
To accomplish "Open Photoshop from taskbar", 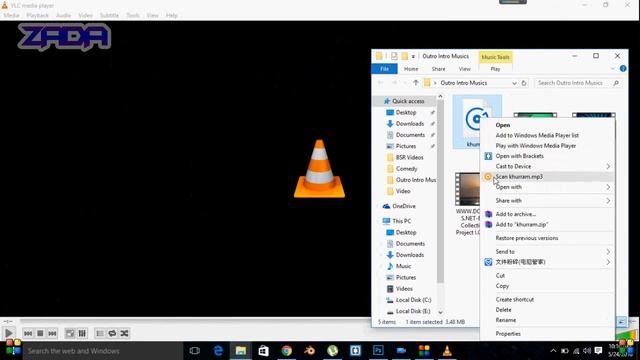I will [378, 351].
